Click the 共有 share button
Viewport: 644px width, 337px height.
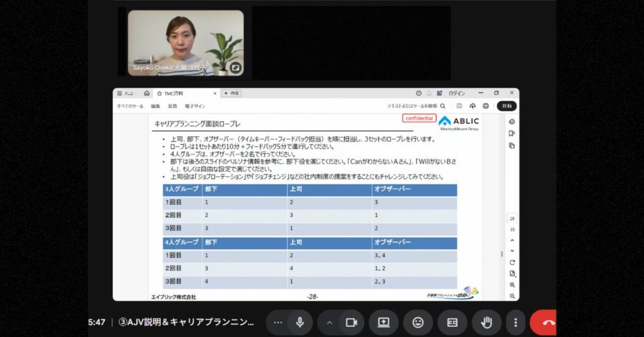tap(506, 106)
